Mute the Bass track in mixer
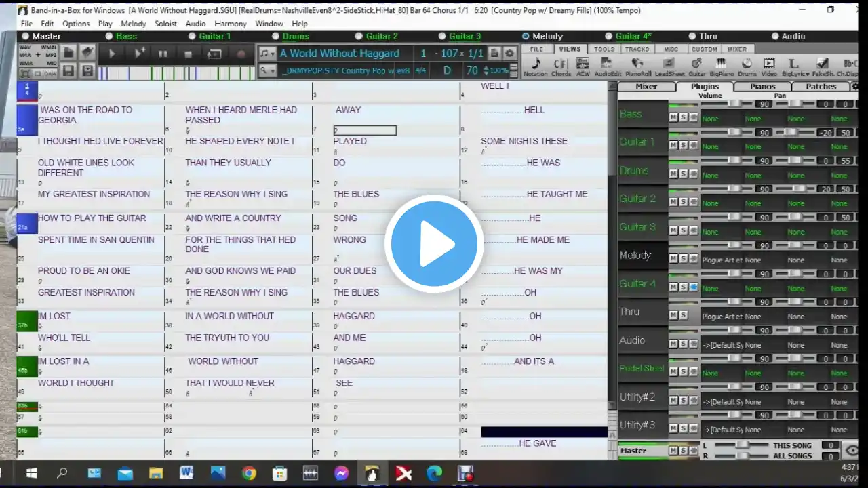This screenshot has height=488, width=868. click(673, 117)
